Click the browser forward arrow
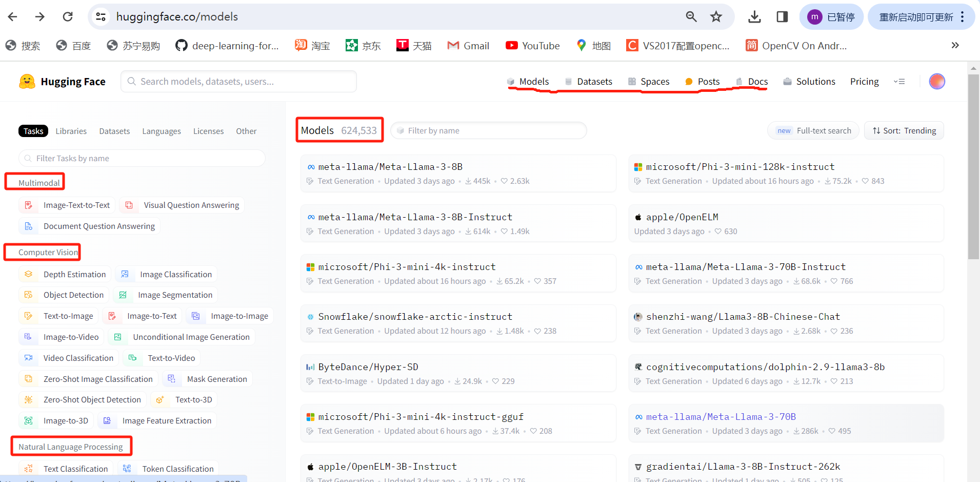This screenshot has height=482, width=980. pyautogui.click(x=40, y=17)
